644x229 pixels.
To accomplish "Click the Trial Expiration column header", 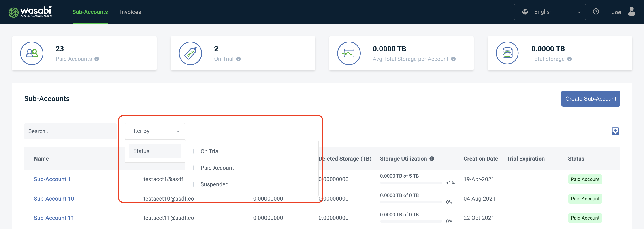I will [x=525, y=159].
